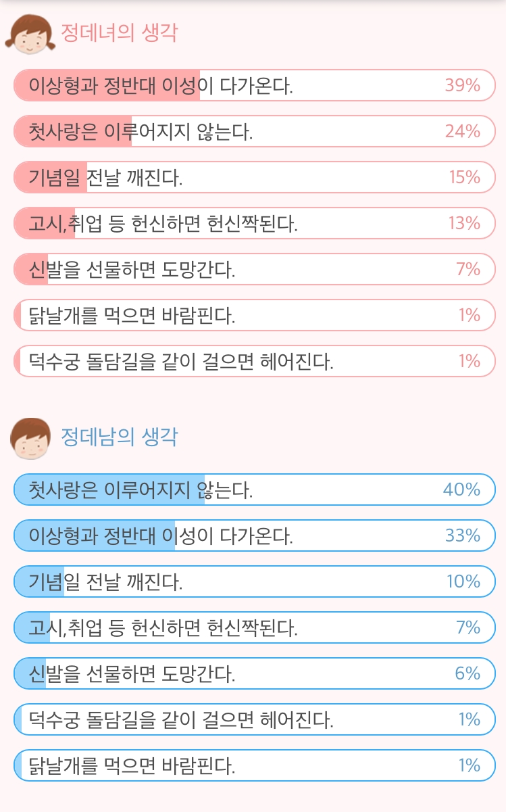506x812 pixels.
Task: Click blue 신발을 선물하면 도망간다 6% bar
Action: click(x=255, y=673)
